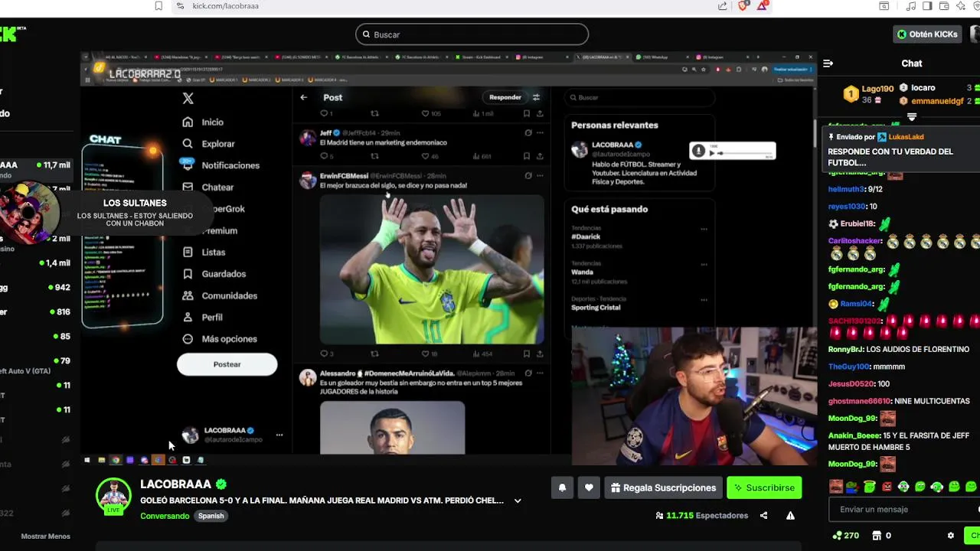Open more options on ErwinFCBMessi post
The image size is (980, 551).
point(540,176)
